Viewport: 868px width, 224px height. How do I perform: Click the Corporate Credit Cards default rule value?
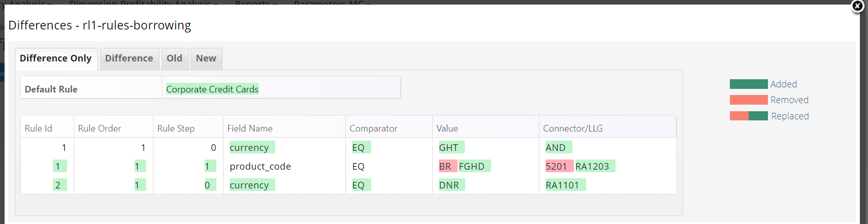point(212,89)
